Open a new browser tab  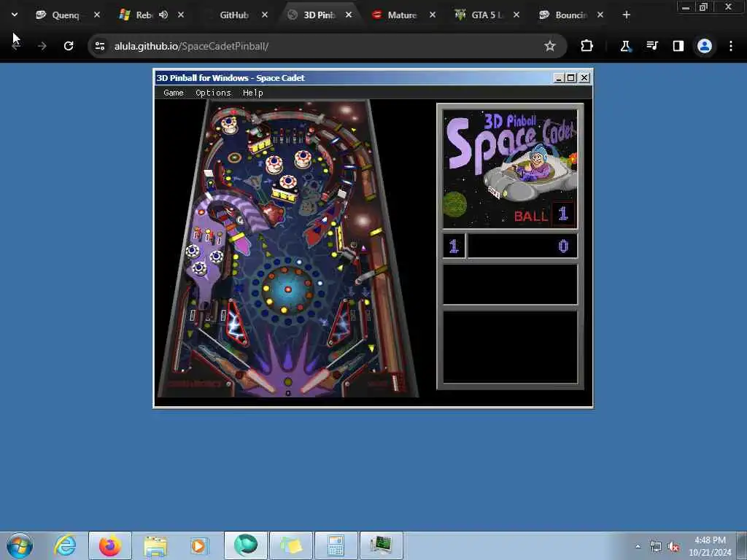627,15
